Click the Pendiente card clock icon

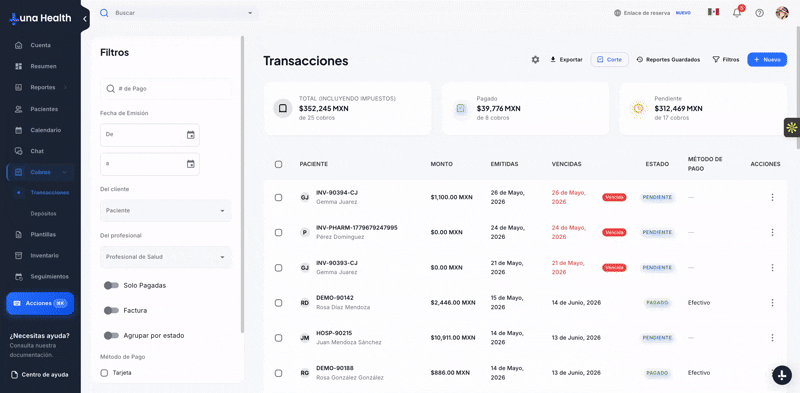(x=638, y=108)
